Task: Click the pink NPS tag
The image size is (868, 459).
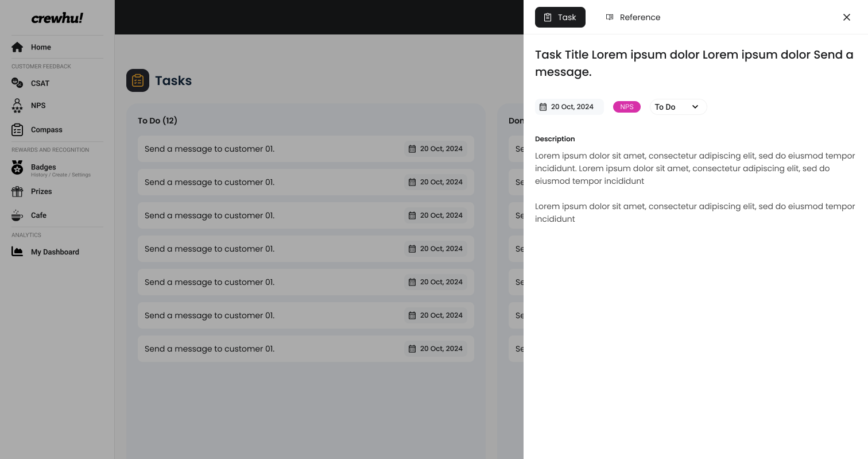Action: click(627, 107)
